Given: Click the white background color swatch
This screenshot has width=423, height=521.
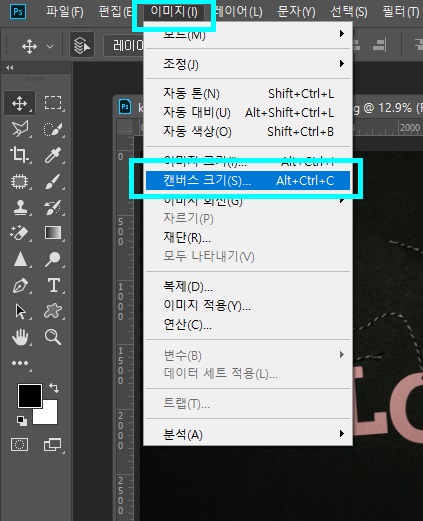Looking at the screenshot, I should (x=48, y=415).
